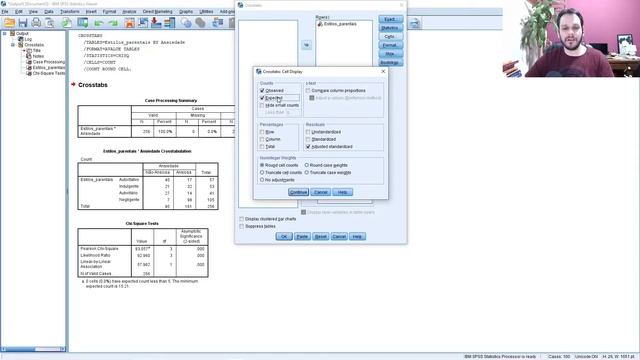Click Help in Cell Display dialog
Viewport: 640px width, 360px height.
(x=342, y=192)
